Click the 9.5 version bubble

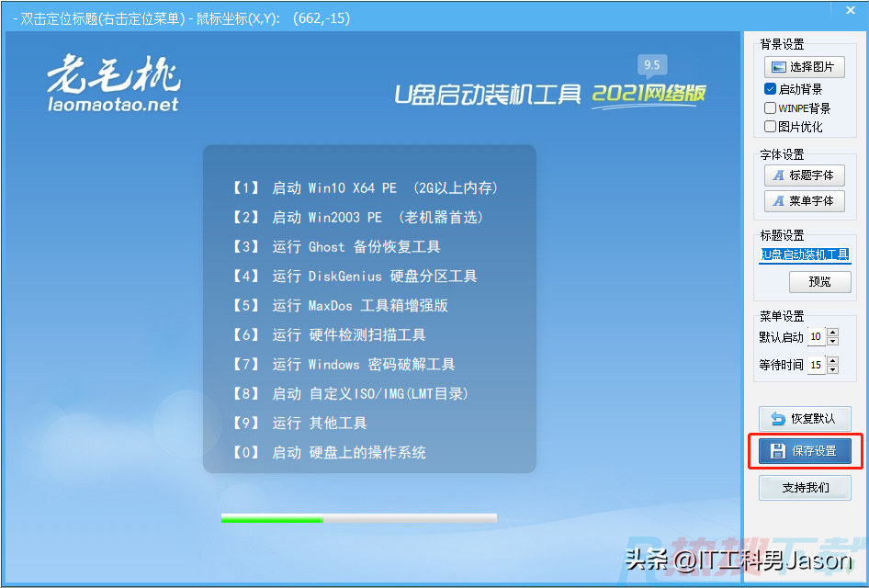pos(652,65)
